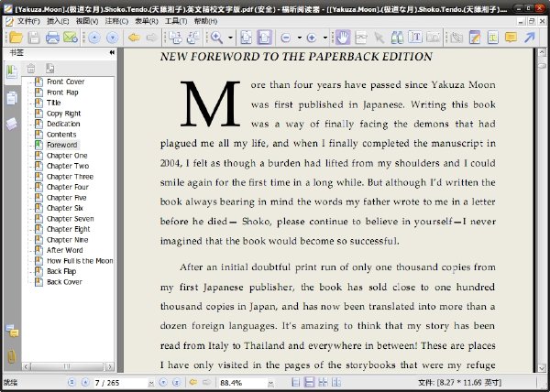
Task: Delete bookmark using the trash icon
Action: point(31,68)
